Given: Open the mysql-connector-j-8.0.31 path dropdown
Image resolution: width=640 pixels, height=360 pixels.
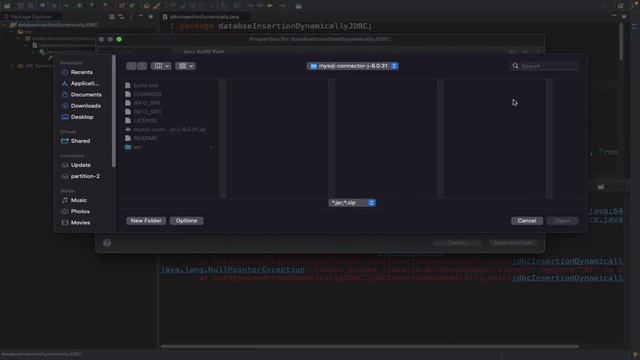Looking at the screenshot, I should click(353, 66).
